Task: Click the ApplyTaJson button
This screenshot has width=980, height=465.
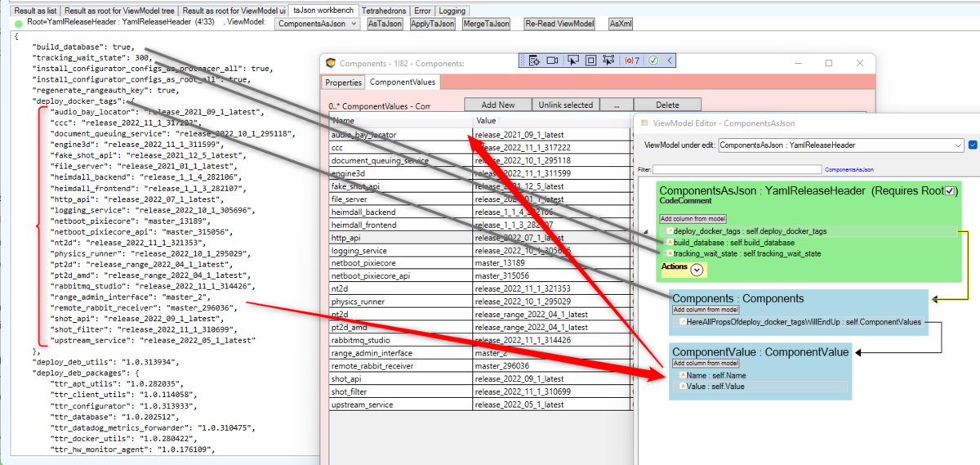Action: 433,24
